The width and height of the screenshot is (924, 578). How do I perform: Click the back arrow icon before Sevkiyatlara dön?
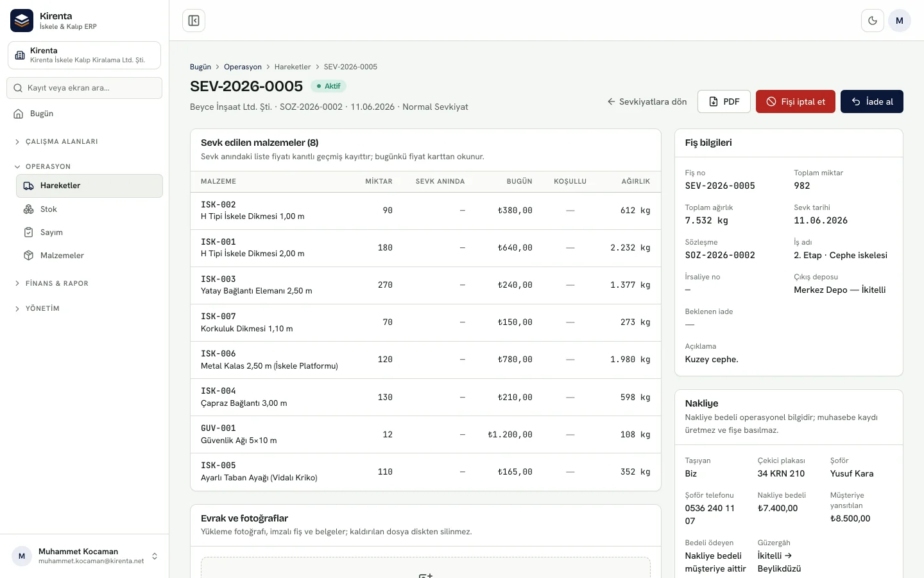pos(612,101)
